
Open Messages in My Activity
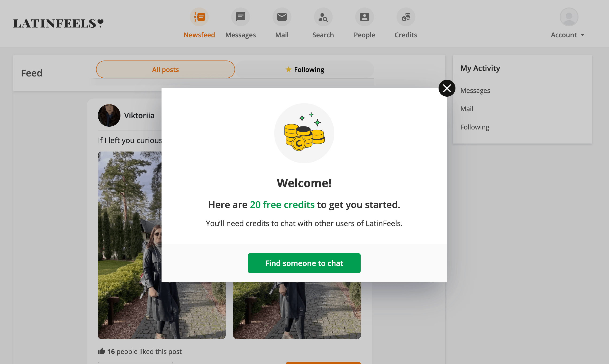coord(475,91)
